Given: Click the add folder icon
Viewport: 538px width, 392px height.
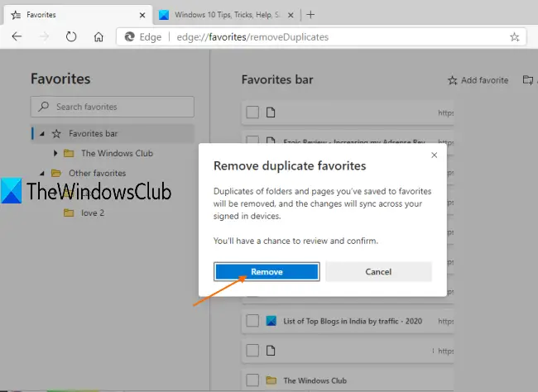Looking at the screenshot, I should [x=528, y=80].
